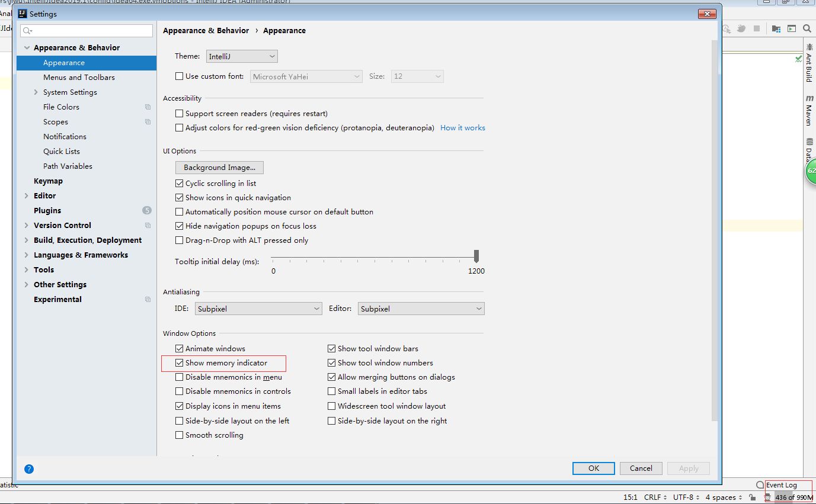Open the Project Structure folder icon
816x504 pixels.
tap(776, 28)
